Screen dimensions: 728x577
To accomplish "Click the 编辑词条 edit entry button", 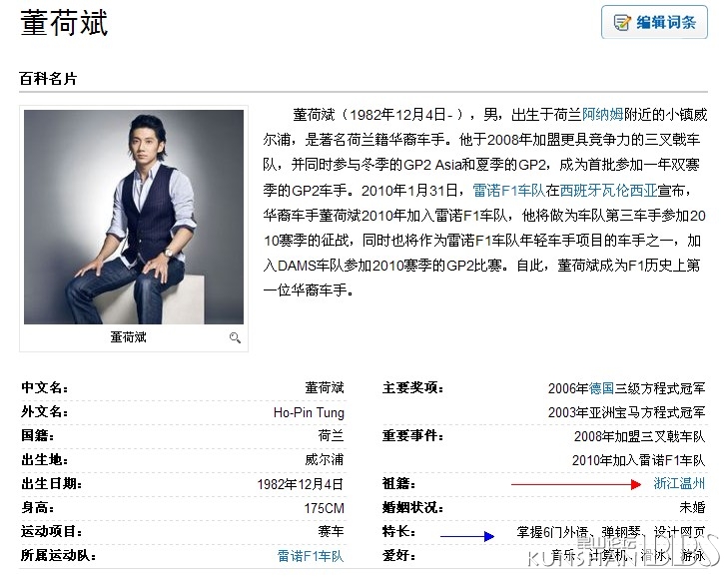I will click(x=654, y=22).
